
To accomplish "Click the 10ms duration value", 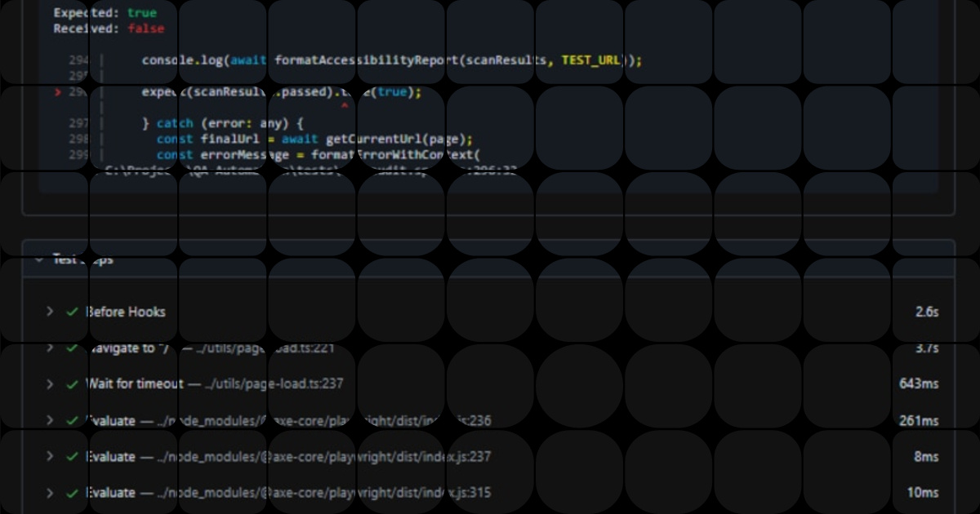I will coord(923,493).
